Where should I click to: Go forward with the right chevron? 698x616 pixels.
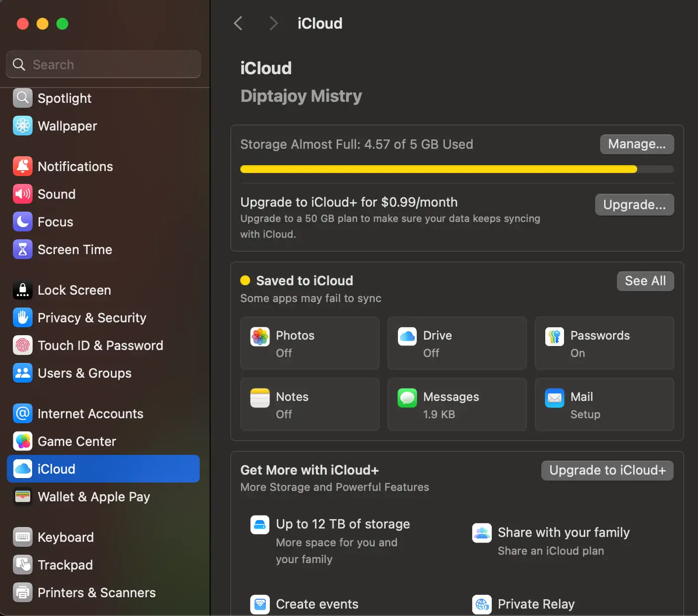coord(273,23)
